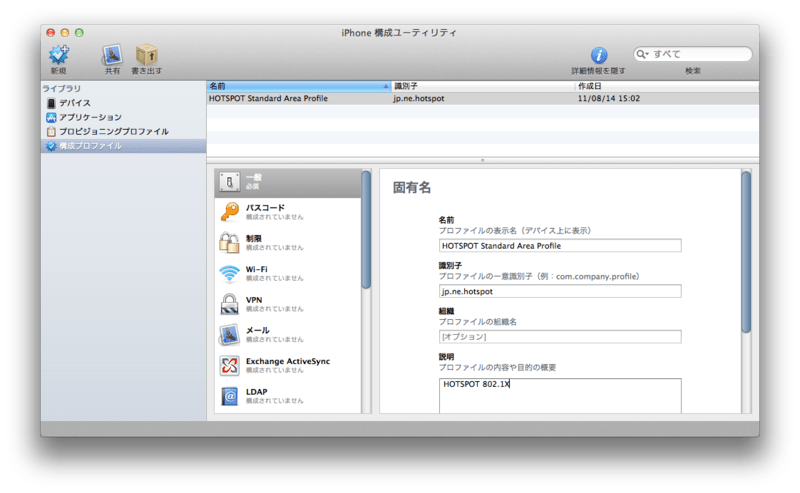Image resolution: width=800 pixels, height=493 pixels.
Task: Click the 共有 (Share) toolbar icon
Action: (112, 55)
